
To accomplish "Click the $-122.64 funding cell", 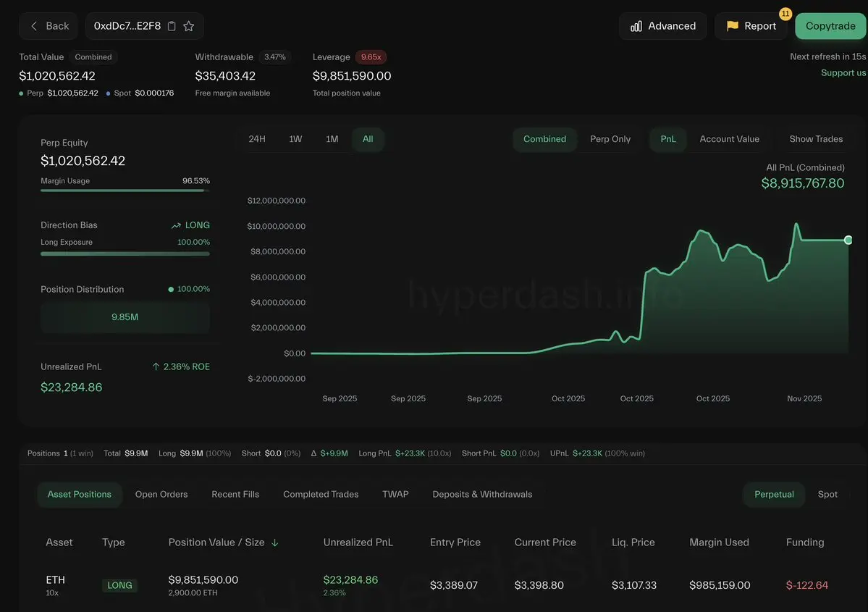I will tap(807, 585).
